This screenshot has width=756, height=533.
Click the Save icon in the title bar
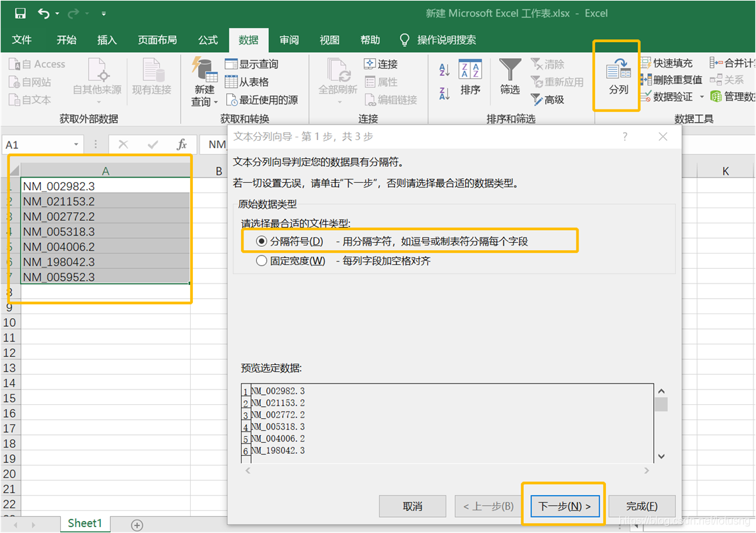point(20,13)
